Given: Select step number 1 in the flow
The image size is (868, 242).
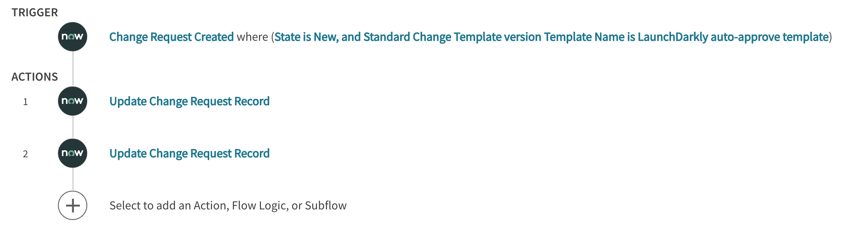Looking at the screenshot, I should [26, 101].
